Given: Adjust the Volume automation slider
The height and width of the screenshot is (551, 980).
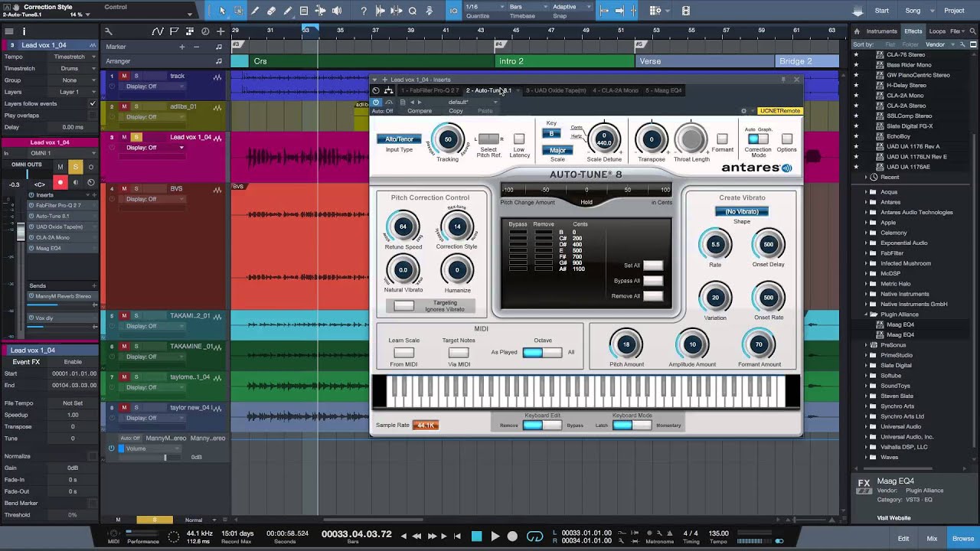Looking at the screenshot, I should pyautogui.click(x=165, y=457).
